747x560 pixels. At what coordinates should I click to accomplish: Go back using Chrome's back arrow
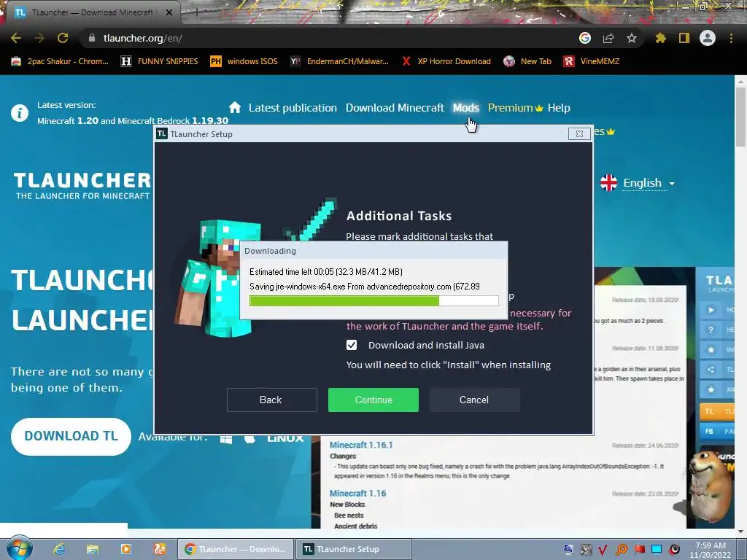16,38
